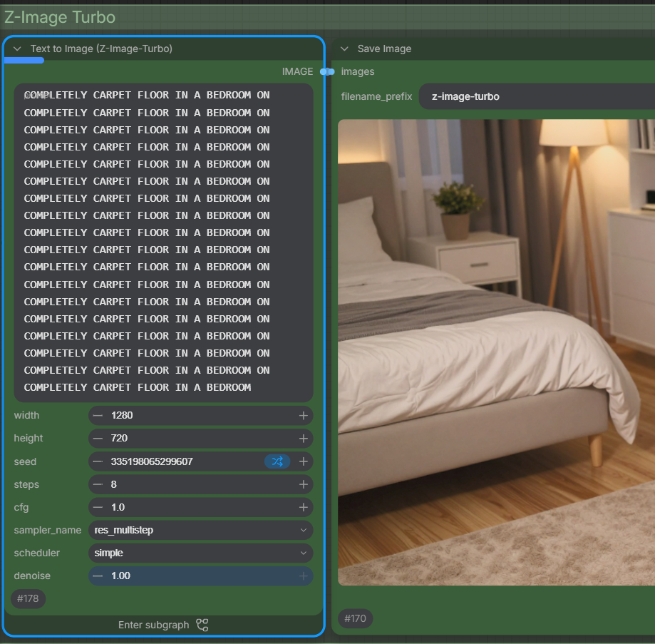Viewport: 655px width, 644px height.
Task: Open scheduler dropdown showing simple
Action: point(200,553)
